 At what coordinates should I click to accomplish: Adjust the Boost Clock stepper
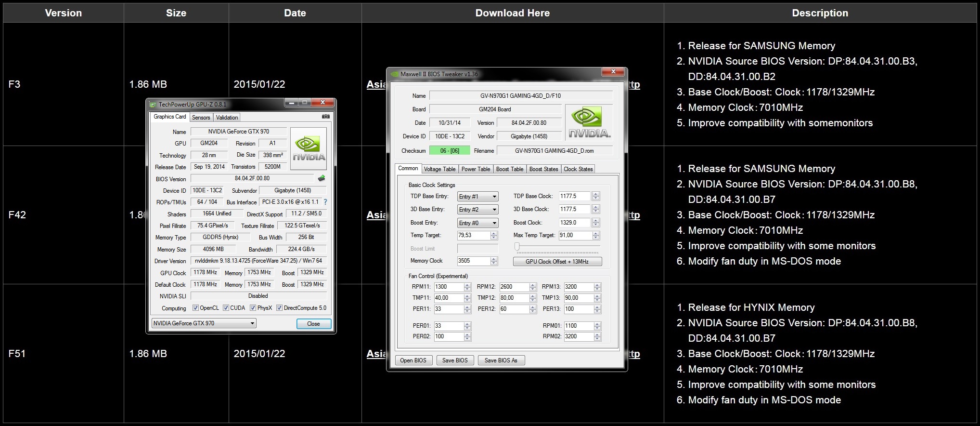point(596,223)
